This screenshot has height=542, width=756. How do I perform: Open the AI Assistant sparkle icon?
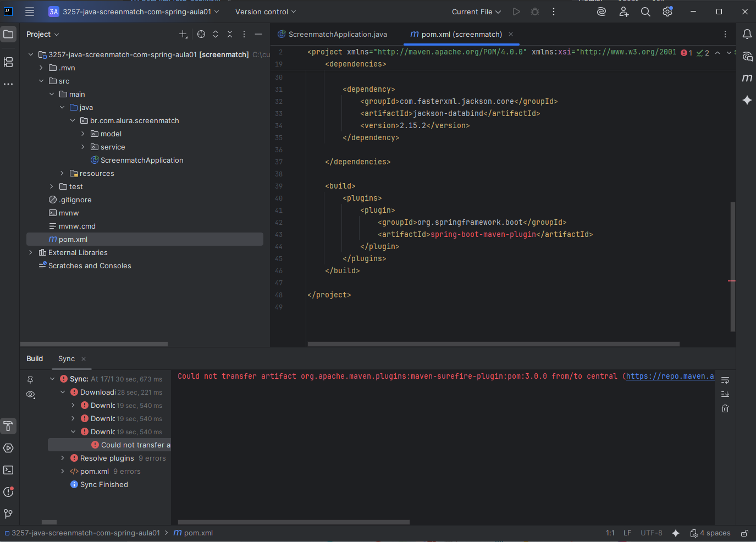pos(747,100)
